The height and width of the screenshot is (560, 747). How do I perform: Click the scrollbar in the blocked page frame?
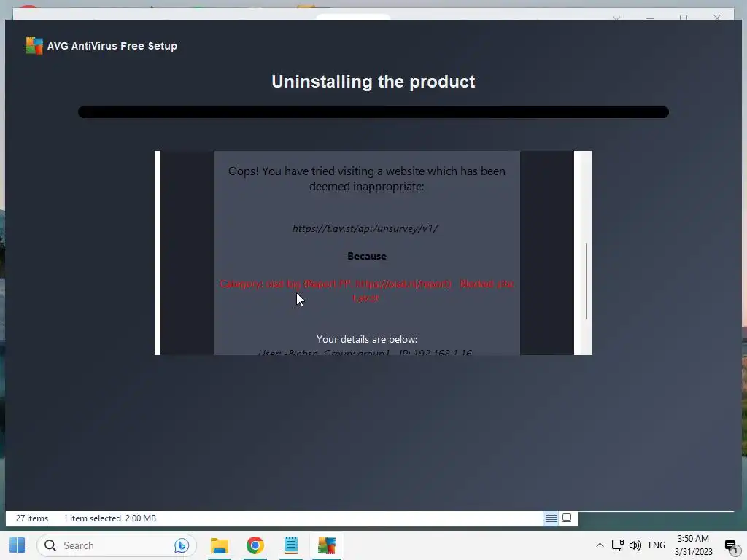(586, 281)
